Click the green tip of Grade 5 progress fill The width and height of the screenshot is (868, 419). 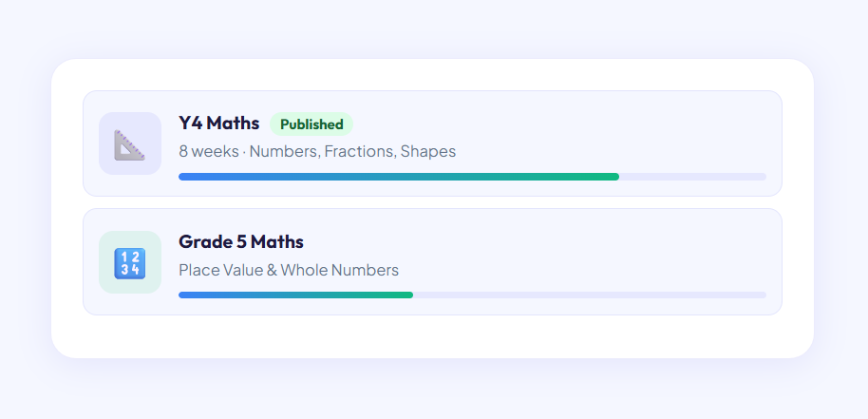click(406, 295)
